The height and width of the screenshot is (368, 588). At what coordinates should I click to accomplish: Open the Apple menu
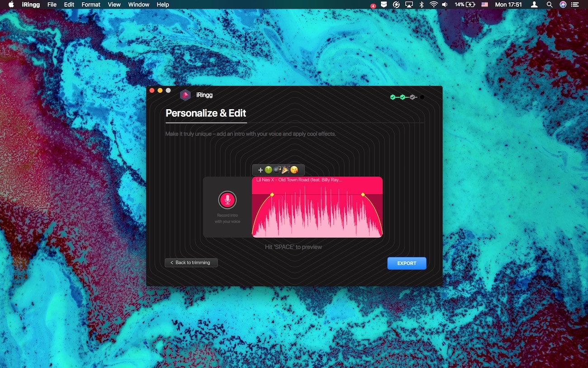coord(11,5)
